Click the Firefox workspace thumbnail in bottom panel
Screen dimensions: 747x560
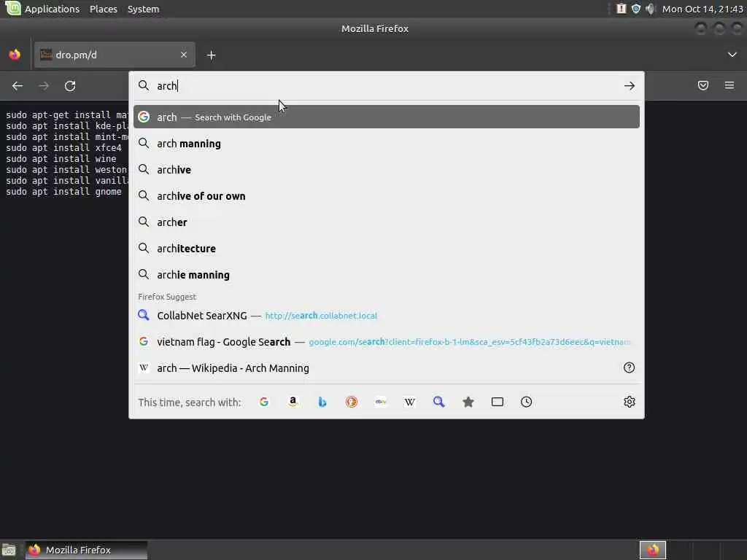coord(653,550)
